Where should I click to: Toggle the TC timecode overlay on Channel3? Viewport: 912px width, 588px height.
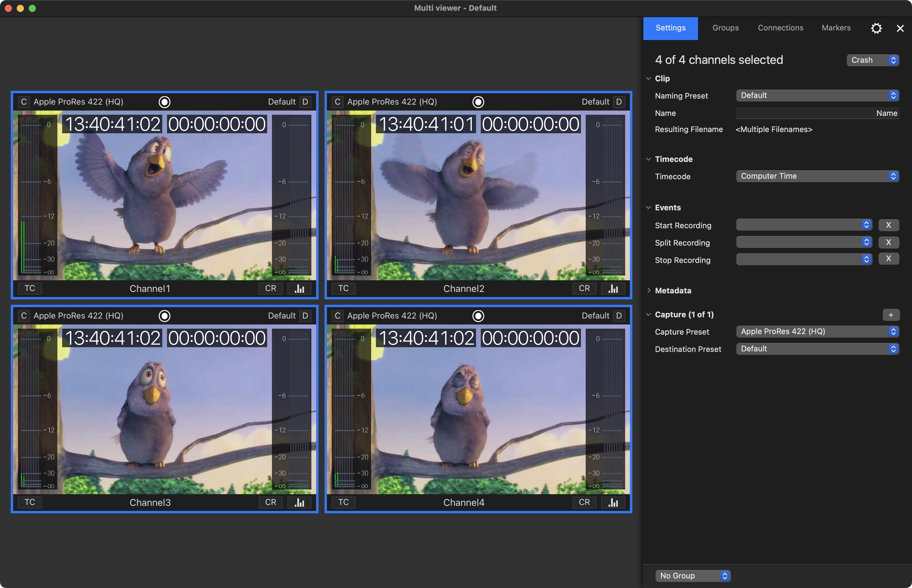(30, 503)
